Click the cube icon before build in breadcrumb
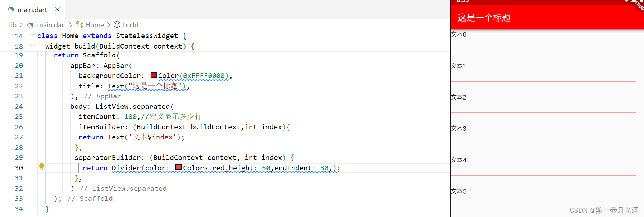 117,24
